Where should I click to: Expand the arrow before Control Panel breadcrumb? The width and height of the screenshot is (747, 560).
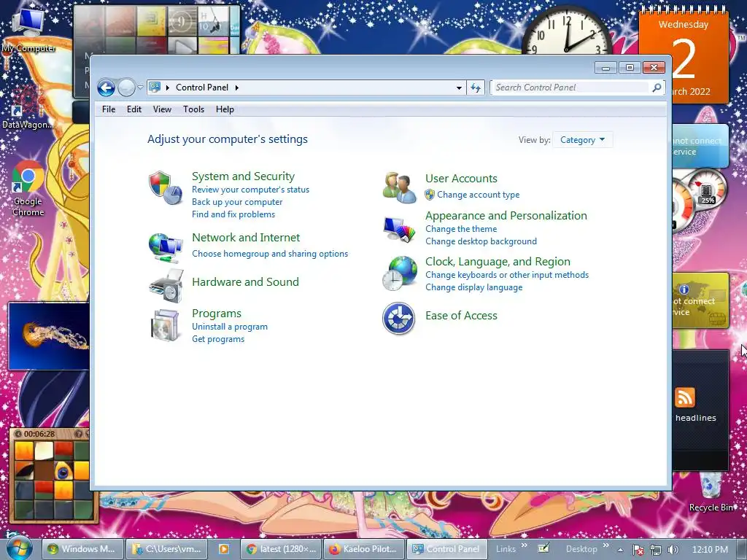coord(168,87)
